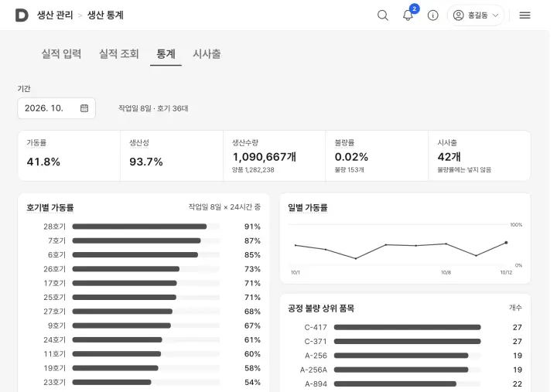The image size is (557, 392).
Task: Select the 24호기 row label
Action: (x=55, y=339)
